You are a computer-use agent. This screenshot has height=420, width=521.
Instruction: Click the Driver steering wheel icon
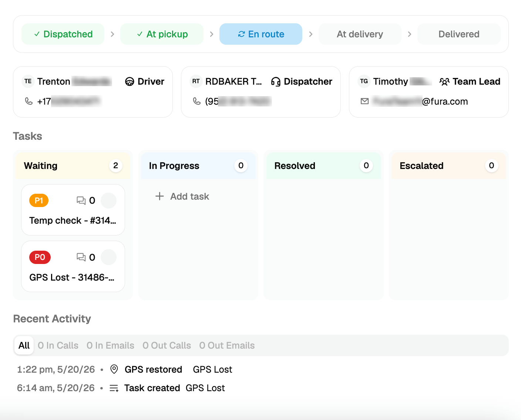130,81
